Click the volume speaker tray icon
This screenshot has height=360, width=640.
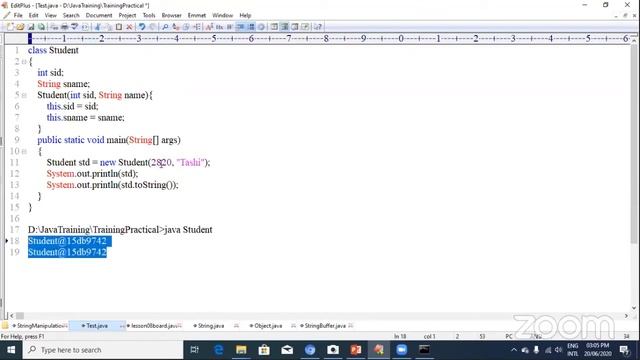558,350
